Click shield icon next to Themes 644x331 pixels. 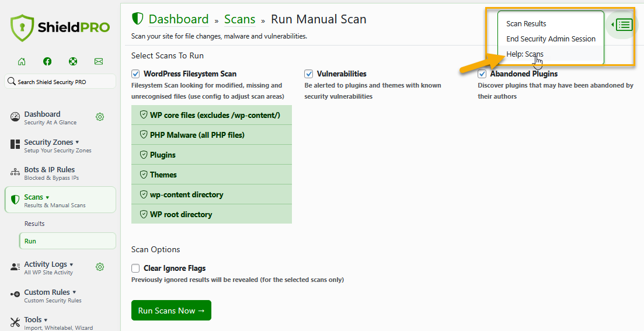point(144,174)
